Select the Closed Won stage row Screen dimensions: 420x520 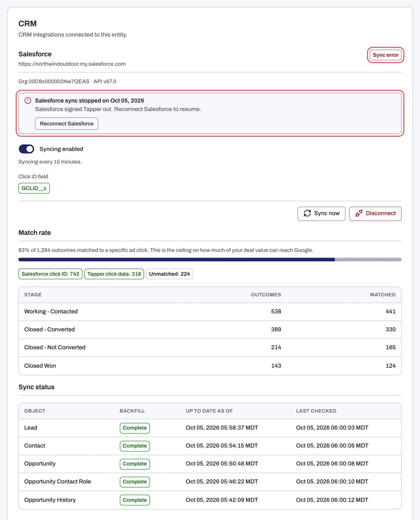point(210,366)
